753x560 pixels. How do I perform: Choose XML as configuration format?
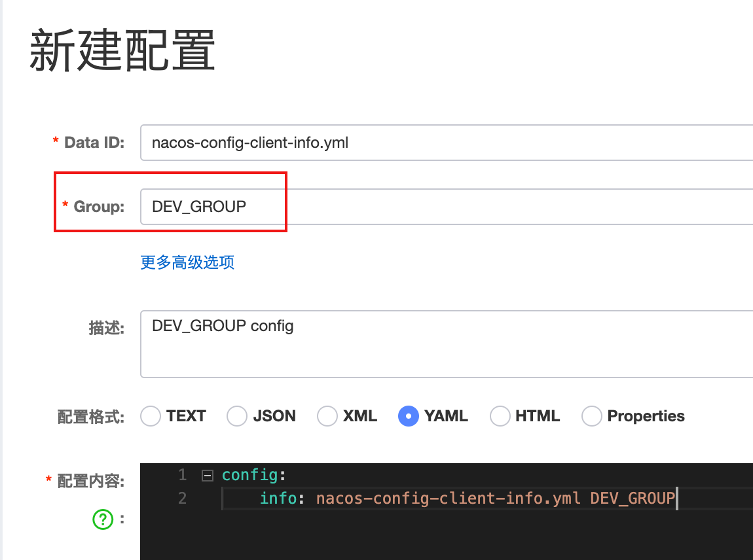327,416
